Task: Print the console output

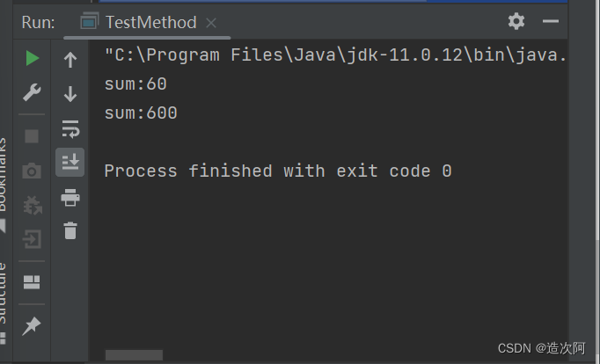Action: 70,197
